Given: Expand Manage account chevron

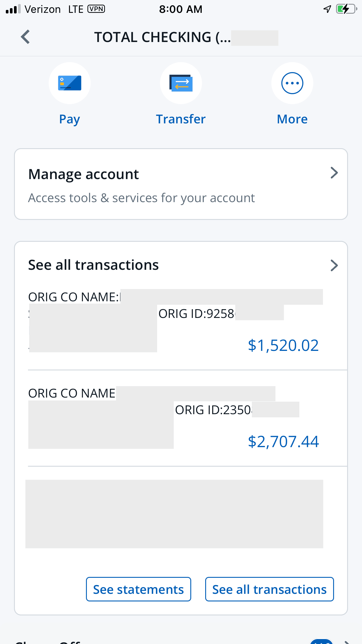Looking at the screenshot, I should coord(334,173).
